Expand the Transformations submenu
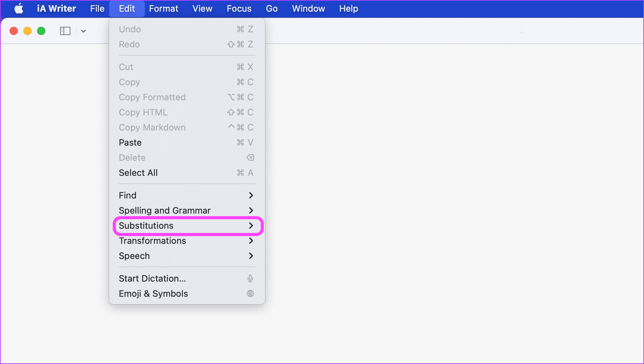 click(187, 241)
